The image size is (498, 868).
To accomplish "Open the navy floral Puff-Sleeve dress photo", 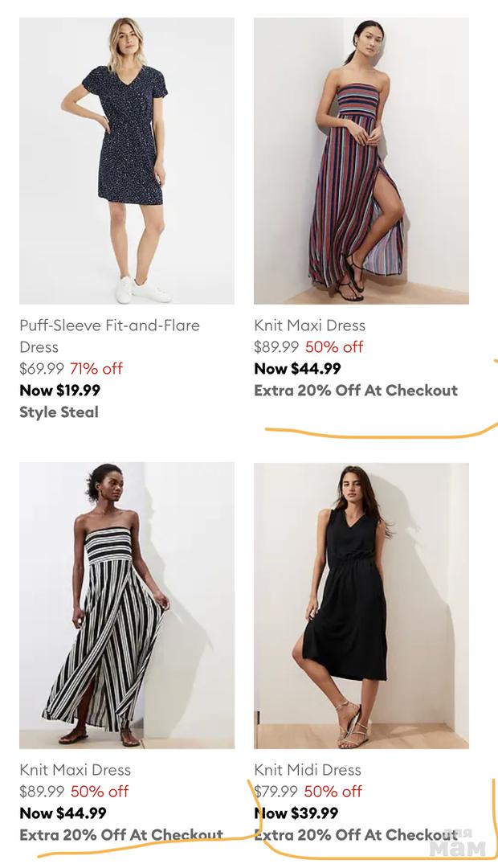I will [127, 161].
